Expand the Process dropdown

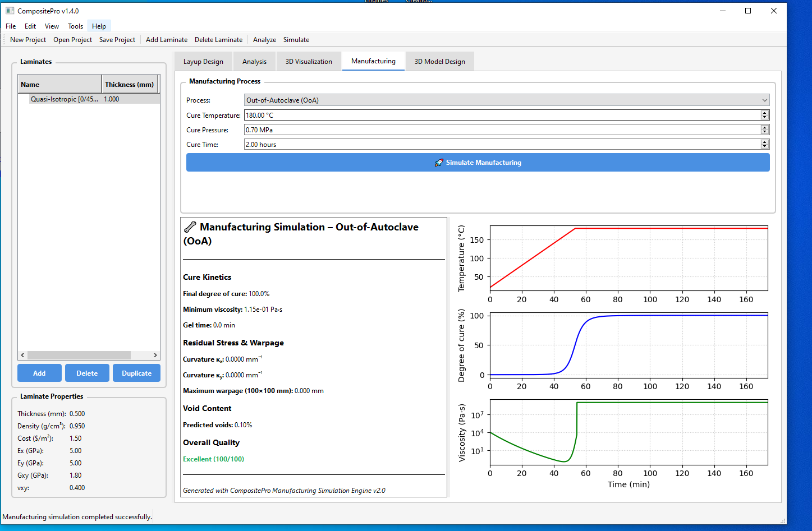pos(506,100)
